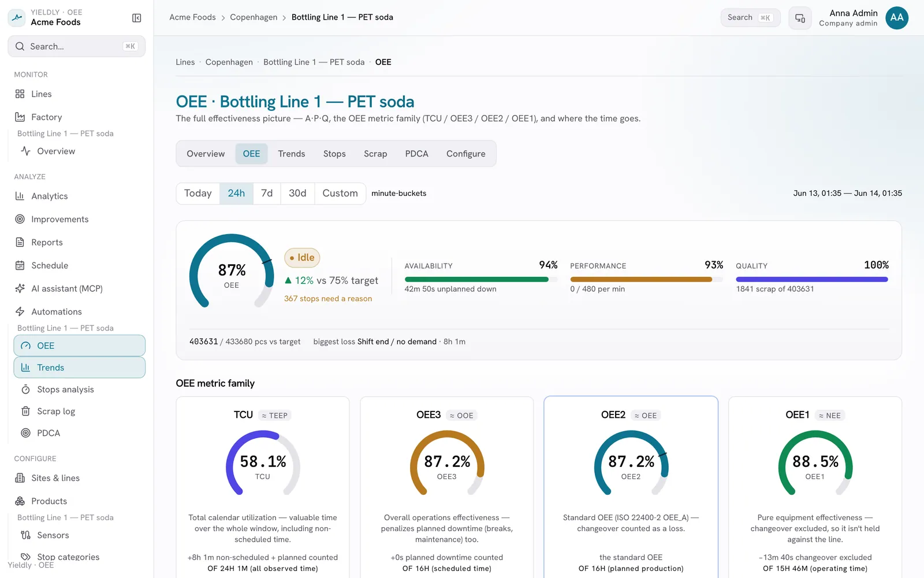The height and width of the screenshot is (578, 924).
Task: Click the Overview pulse icon in sidebar
Action: coord(25,151)
